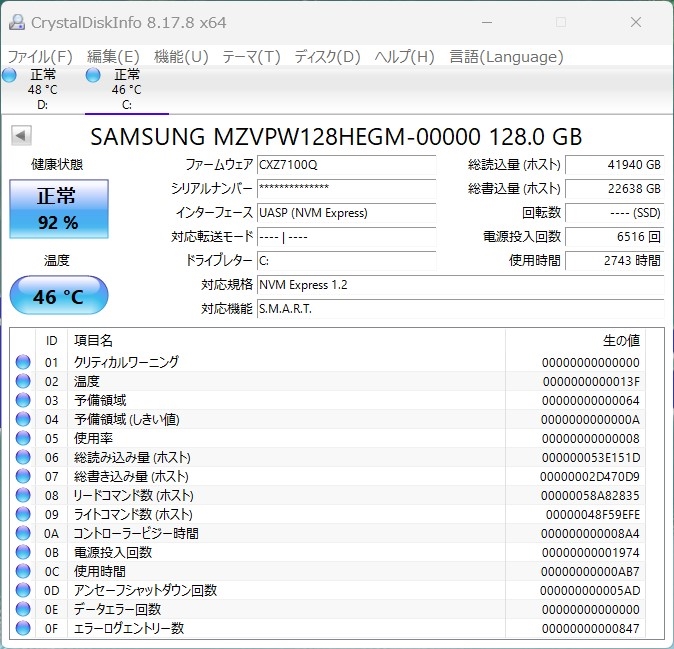This screenshot has width=674, height=649.
Task: Click the NVM Express 1.2 standard field
Action: pyautogui.click(x=460, y=285)
